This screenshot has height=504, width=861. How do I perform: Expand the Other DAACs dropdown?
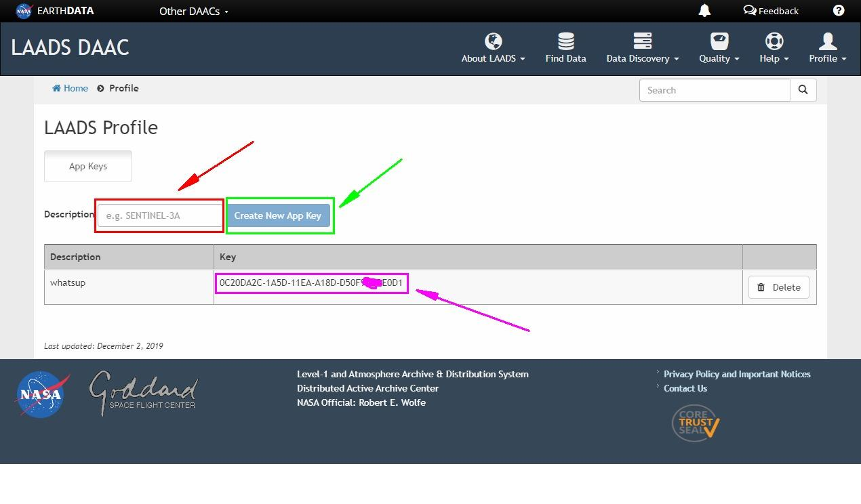pos(194,11)
